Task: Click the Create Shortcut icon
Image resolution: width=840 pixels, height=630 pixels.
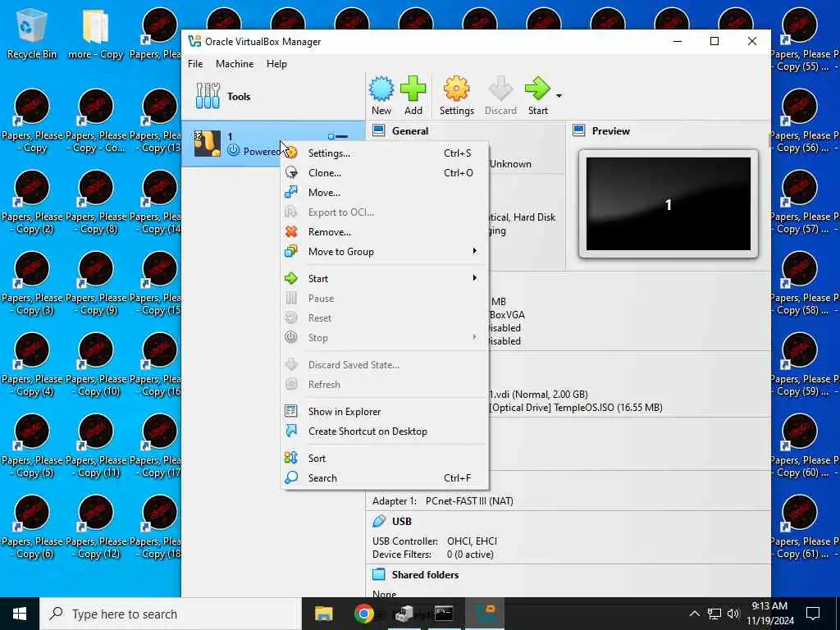Action: pyautogui.click(x=291, y=431)
